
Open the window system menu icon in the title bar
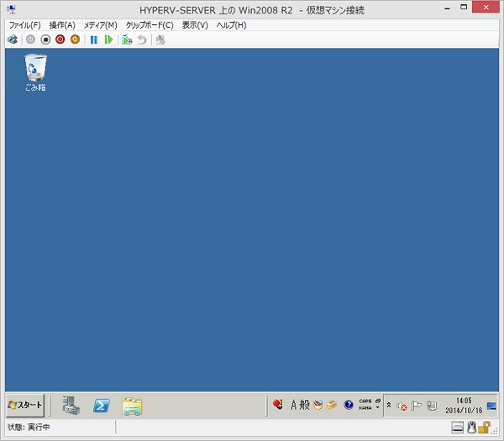pos(11,9)
